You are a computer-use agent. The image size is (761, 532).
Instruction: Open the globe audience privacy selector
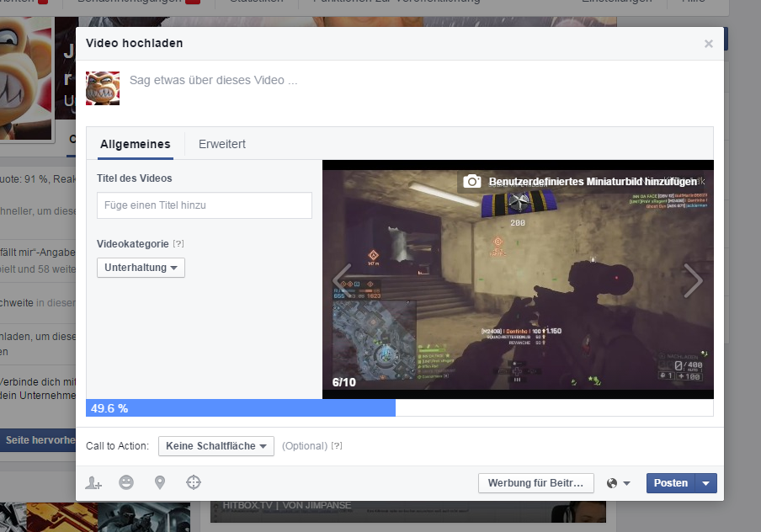[x=618, y=483]
